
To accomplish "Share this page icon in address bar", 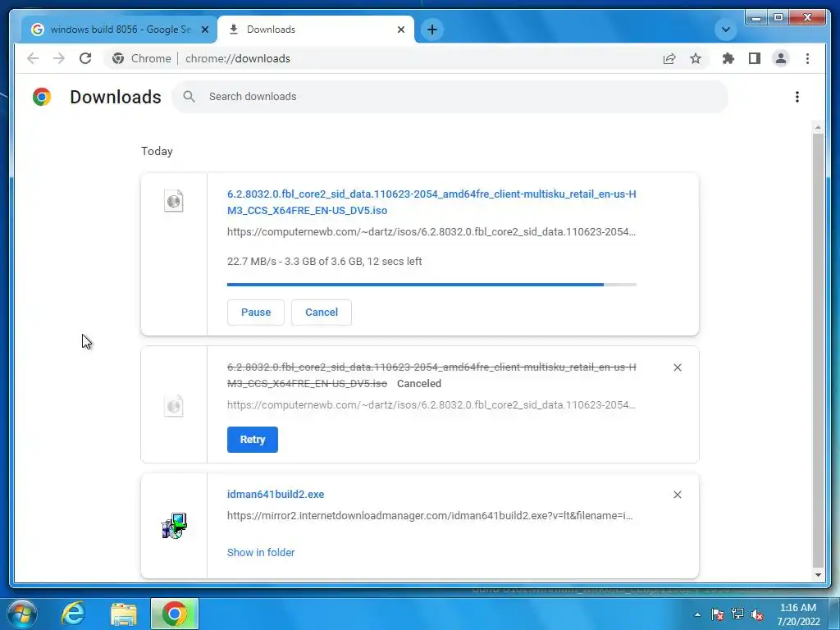I will pyautogui.click(x=669, y=58).
